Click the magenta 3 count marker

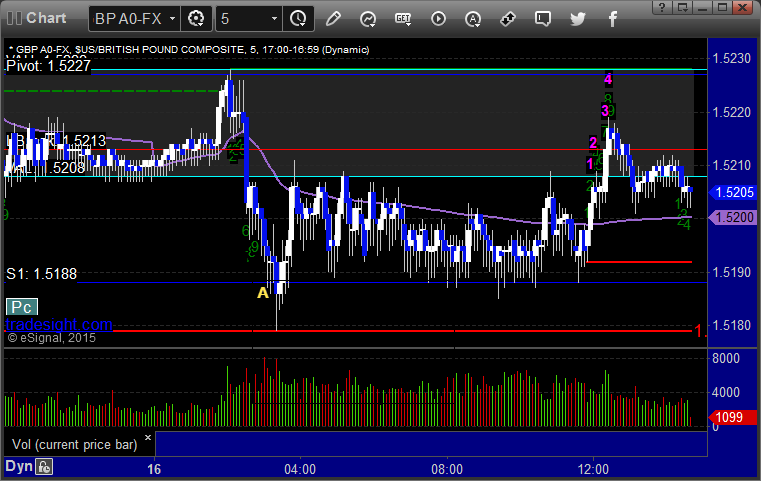(605, 111)
